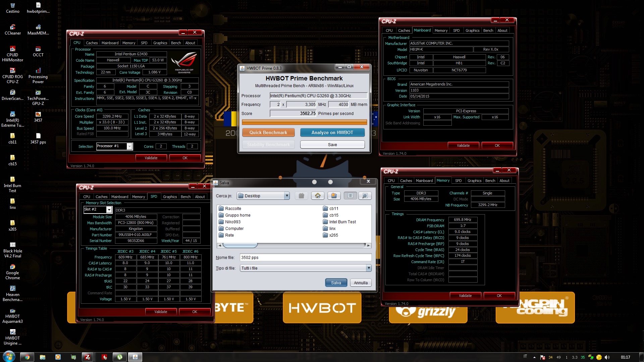This screenshot has height=362, width=644.
Task: Open CCleaner desktop icon
Action: click(12, 30)
